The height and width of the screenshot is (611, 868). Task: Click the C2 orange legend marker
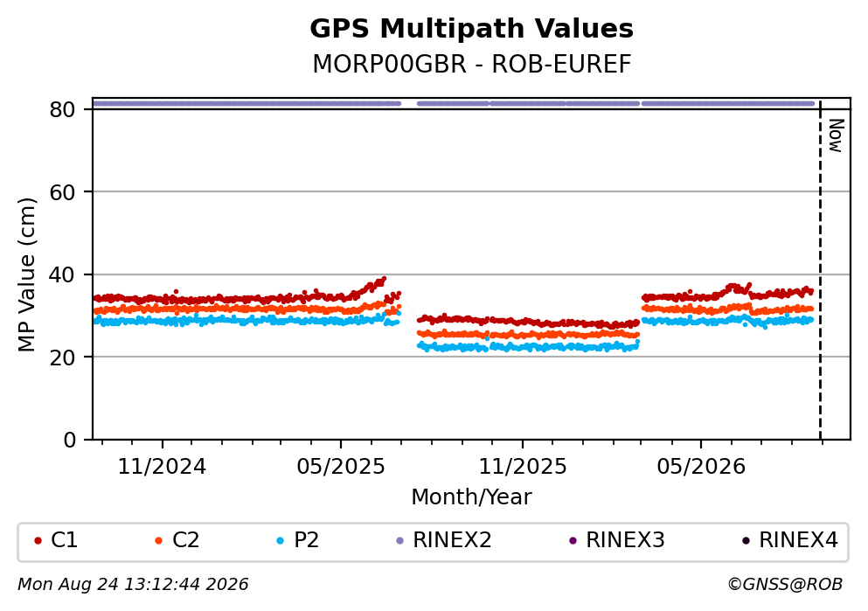(159, 541)
